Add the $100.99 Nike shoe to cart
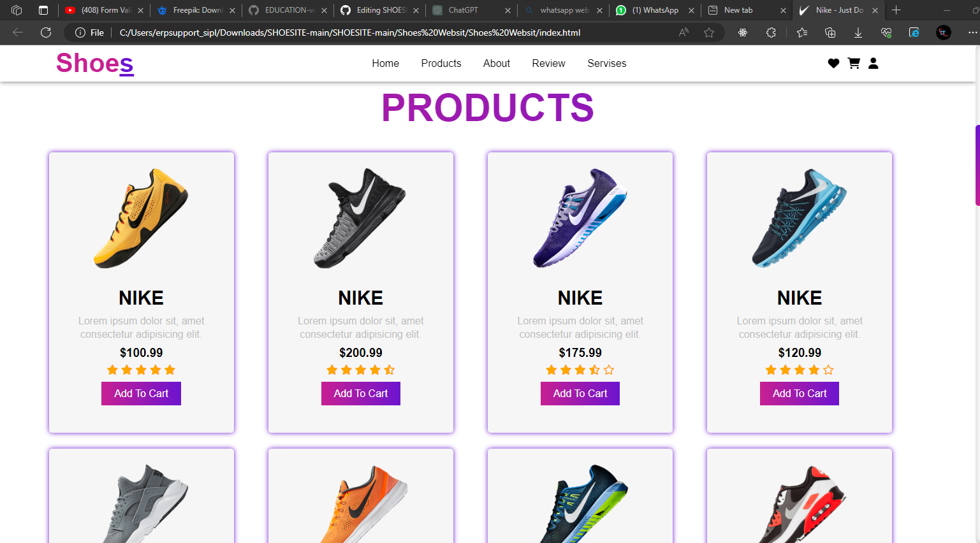The height and width of the screenshot is (543, 980). (x=141, y=393)
